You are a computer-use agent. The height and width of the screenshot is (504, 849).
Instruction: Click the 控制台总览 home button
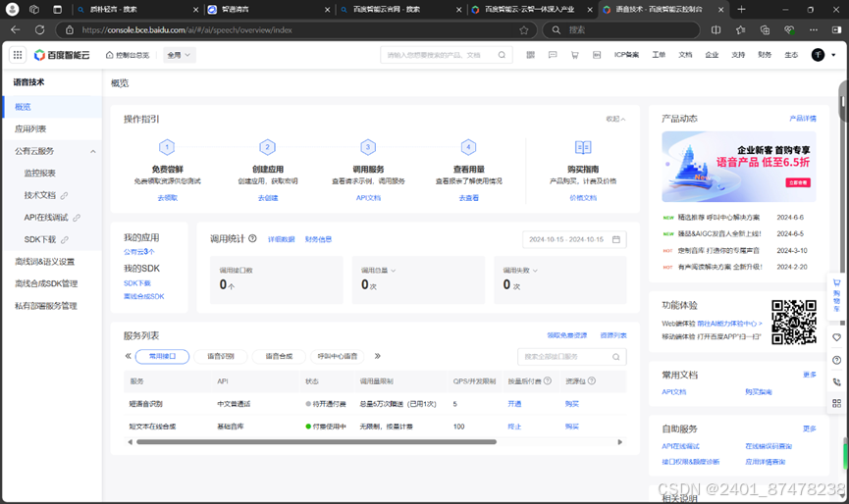tap(128, 55)
